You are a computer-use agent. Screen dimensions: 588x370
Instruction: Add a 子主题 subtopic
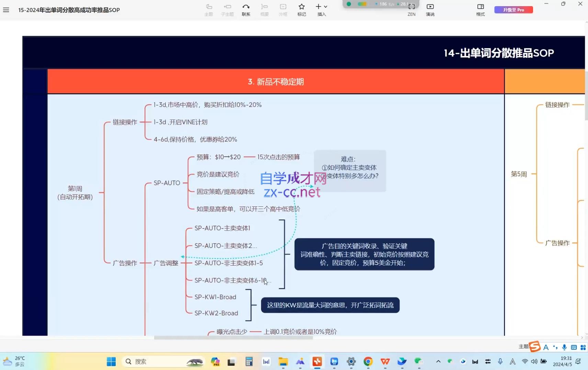tap(227, 9)
